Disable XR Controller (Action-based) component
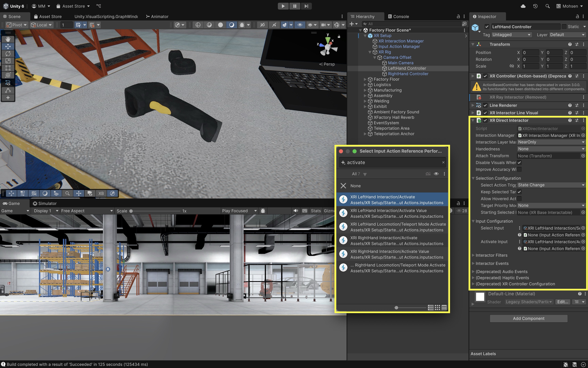 [x=485, y=76]
